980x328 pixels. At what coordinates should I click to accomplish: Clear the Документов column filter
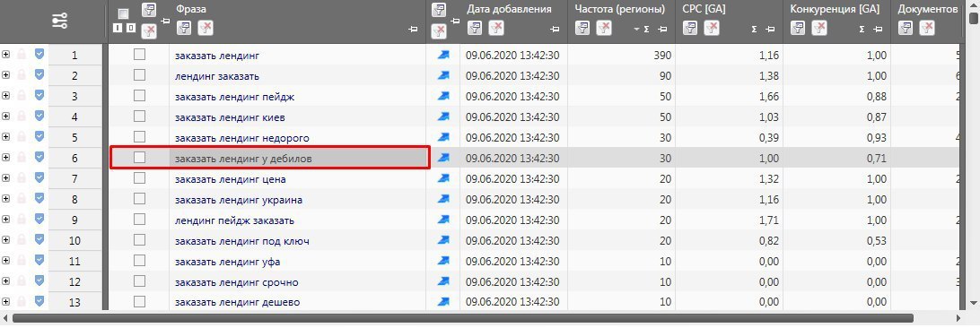click(927, 28)
